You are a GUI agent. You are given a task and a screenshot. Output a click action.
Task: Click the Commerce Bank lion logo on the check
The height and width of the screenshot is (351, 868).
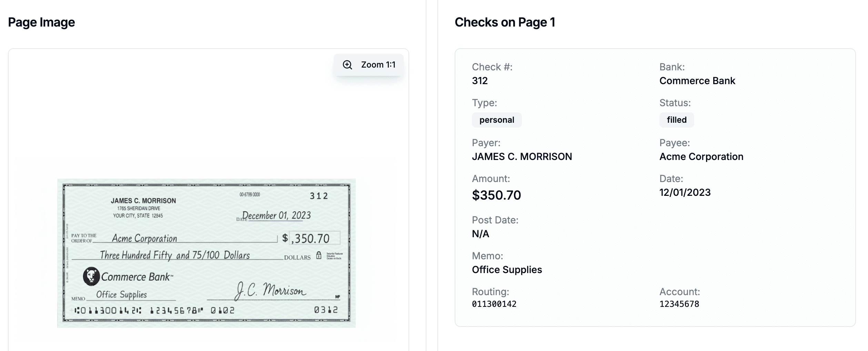tap(91, 277)
